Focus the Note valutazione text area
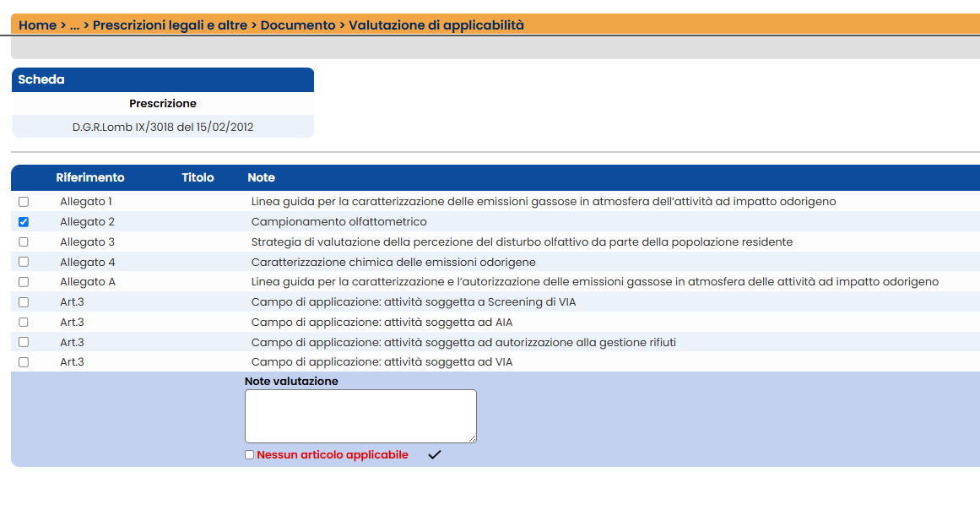The width and height of the screenshot is (980, 521). pyautogui.click(x=360, y=416)
